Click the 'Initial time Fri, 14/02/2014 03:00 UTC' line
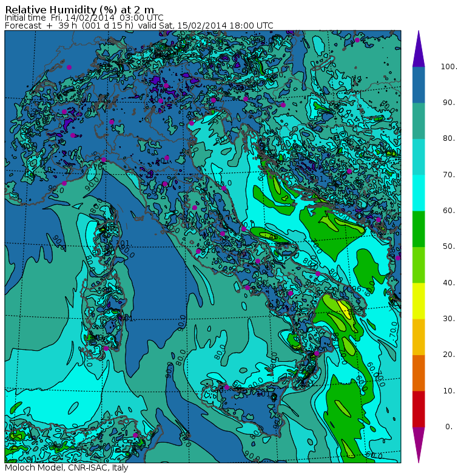The width and height of the screenshot is (461, 476). click(84, 18)
